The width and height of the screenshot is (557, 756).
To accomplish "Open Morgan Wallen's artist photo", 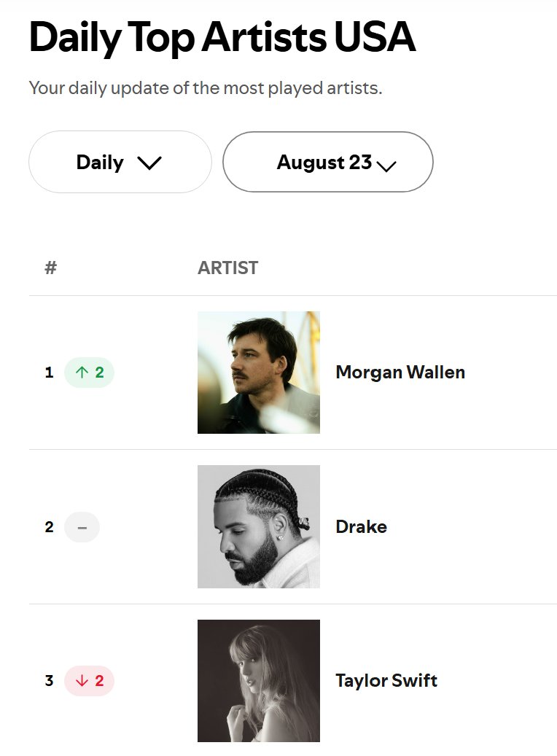I will (x=259, y=373).
